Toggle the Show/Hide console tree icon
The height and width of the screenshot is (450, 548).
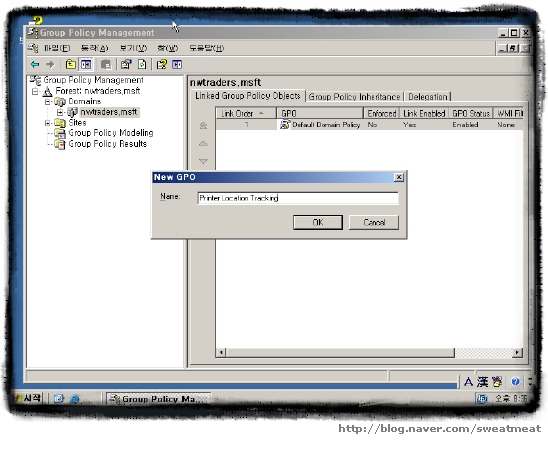86,64
